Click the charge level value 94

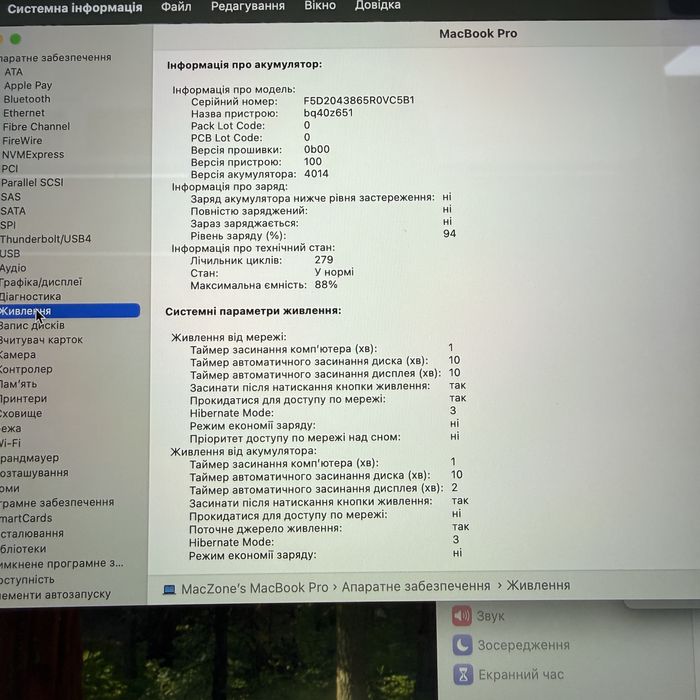click(x=450, y=233)
